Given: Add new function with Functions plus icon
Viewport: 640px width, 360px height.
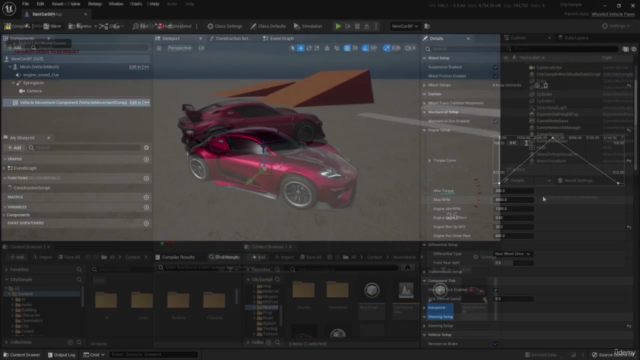Looking at the screenshot, I should coord(146,178).
